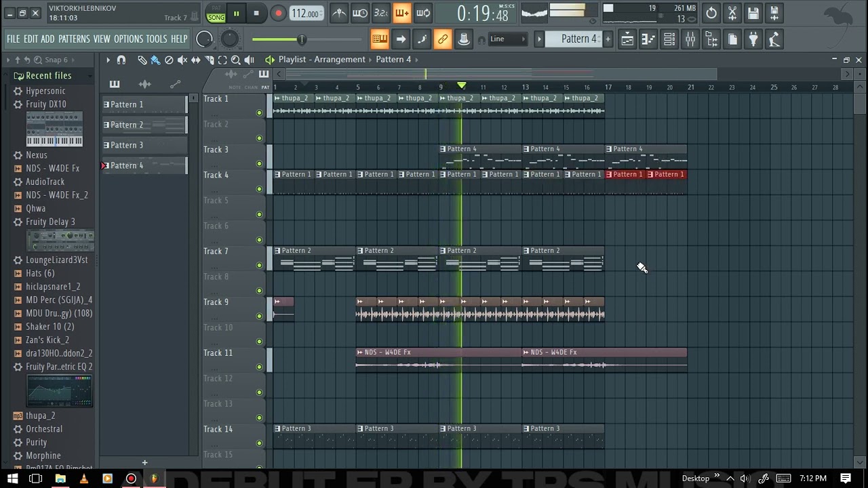Image resolution: width=868 pixels, height=488 pixels.
Task: Click the Fruity DX10 plugin thumbnail
Action: point(54,129)
